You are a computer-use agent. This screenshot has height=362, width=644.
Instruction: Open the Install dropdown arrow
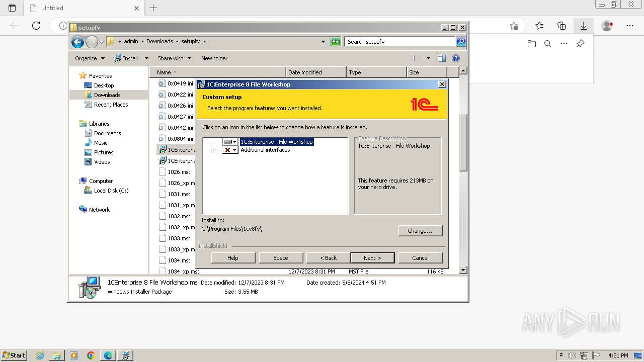[x=146, y=58]
